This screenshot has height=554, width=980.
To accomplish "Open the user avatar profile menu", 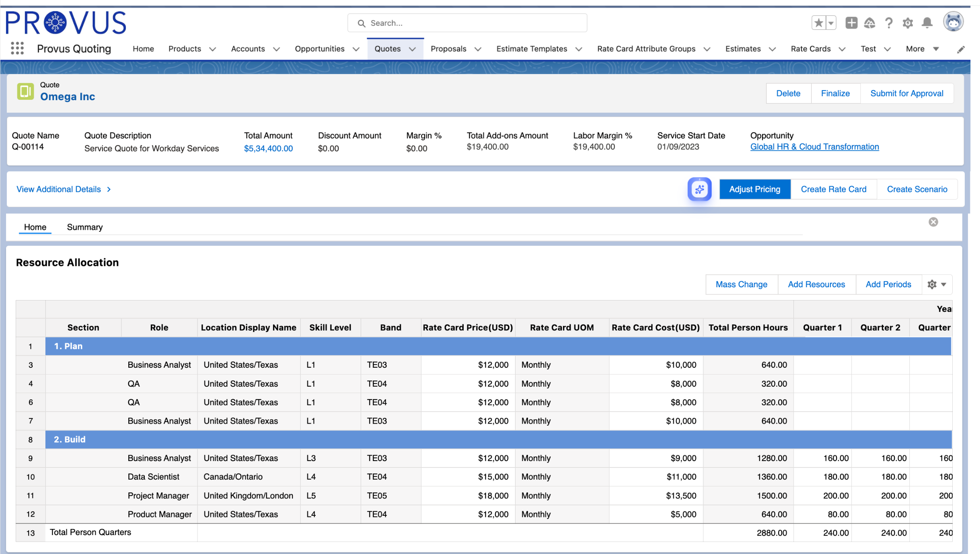I will [x=953, y=22].
